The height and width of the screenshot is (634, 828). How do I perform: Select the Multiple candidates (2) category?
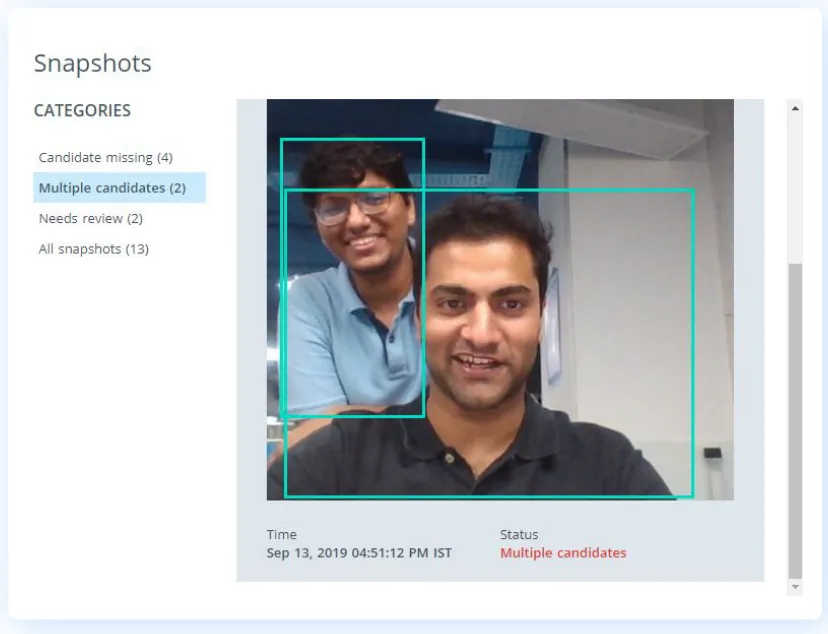pyautogui.click(x=119, y=187)
